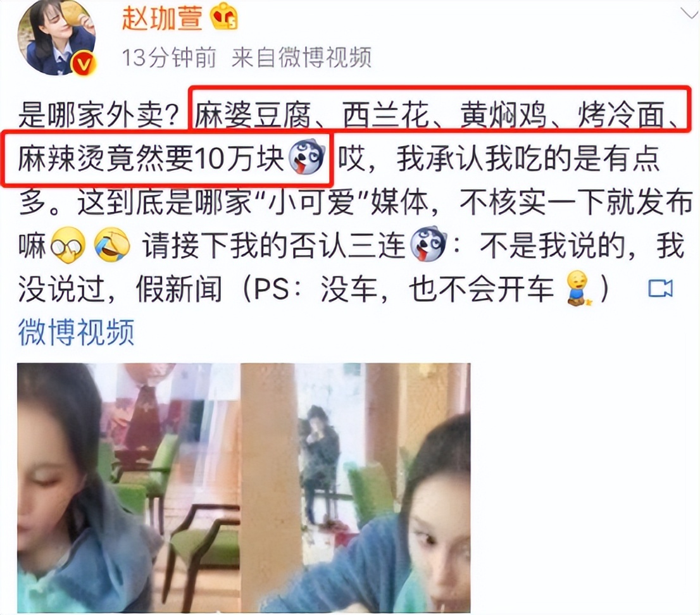Click the sitting smirk emoji
Viewport: 700px width, 615px height.
coord(578,289)
